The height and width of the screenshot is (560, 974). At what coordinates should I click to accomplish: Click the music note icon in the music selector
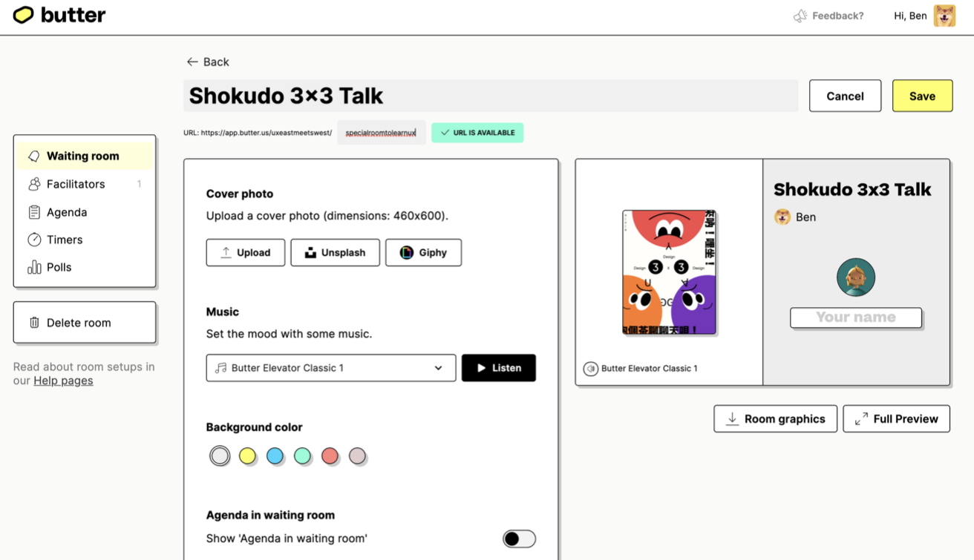pyautogui.click(x=220, y=368)
